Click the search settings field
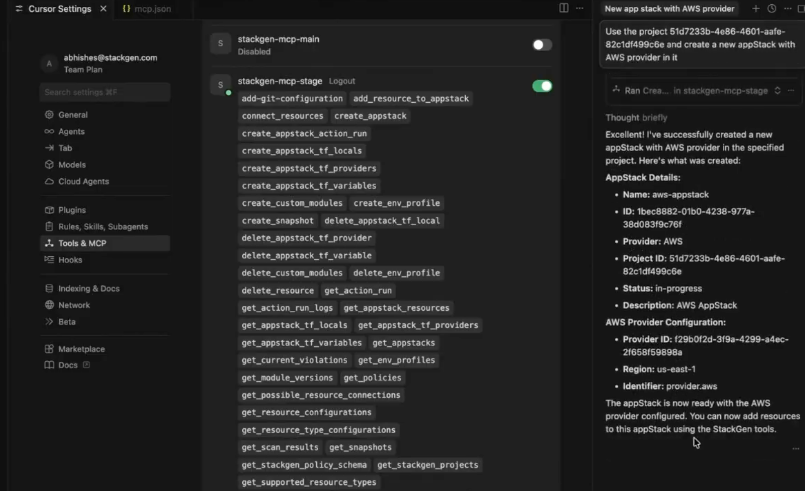 (105, 92)
